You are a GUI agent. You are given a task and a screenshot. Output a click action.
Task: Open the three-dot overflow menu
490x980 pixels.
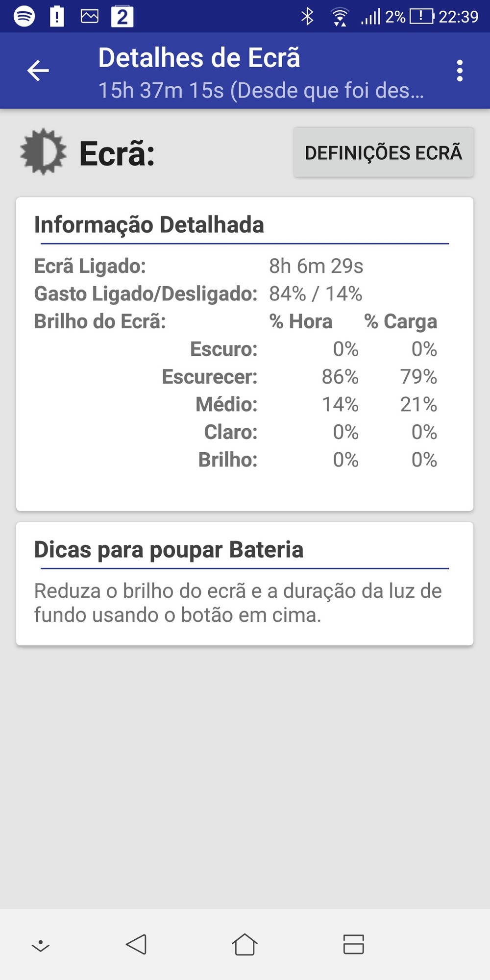[459, 71]
